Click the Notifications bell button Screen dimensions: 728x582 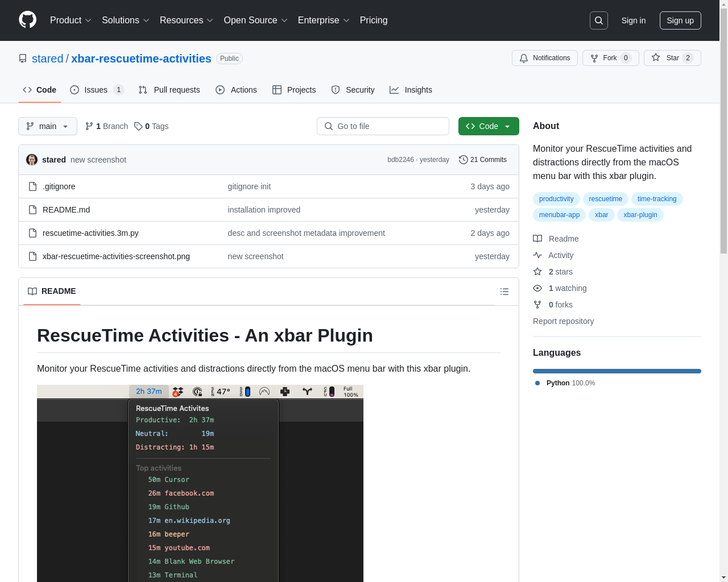[545, 58]
